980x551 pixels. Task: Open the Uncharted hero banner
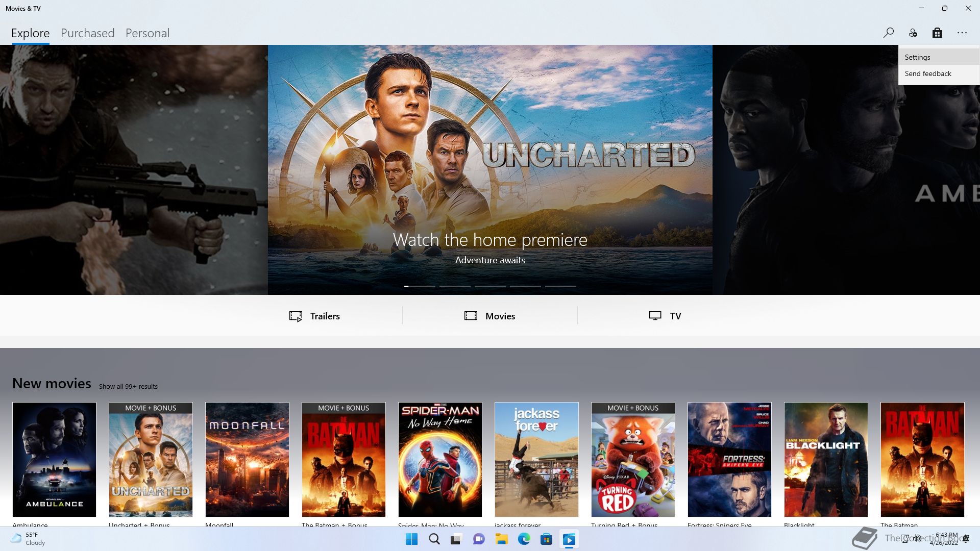pyautogui.click(x=490, y=169)
